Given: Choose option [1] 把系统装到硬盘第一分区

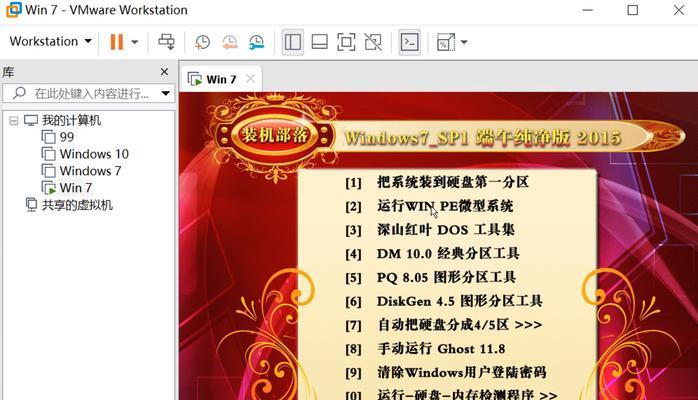Looking at the screenshot, I should (437, 182).
